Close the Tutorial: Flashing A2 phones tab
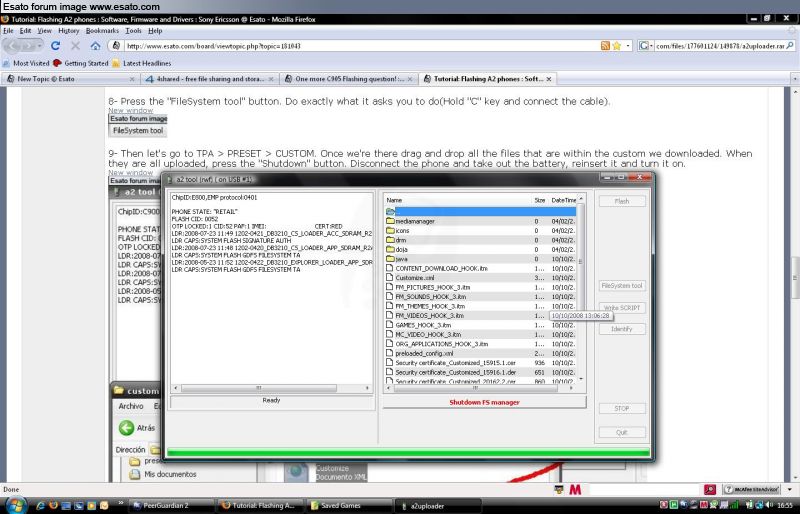 549,79
